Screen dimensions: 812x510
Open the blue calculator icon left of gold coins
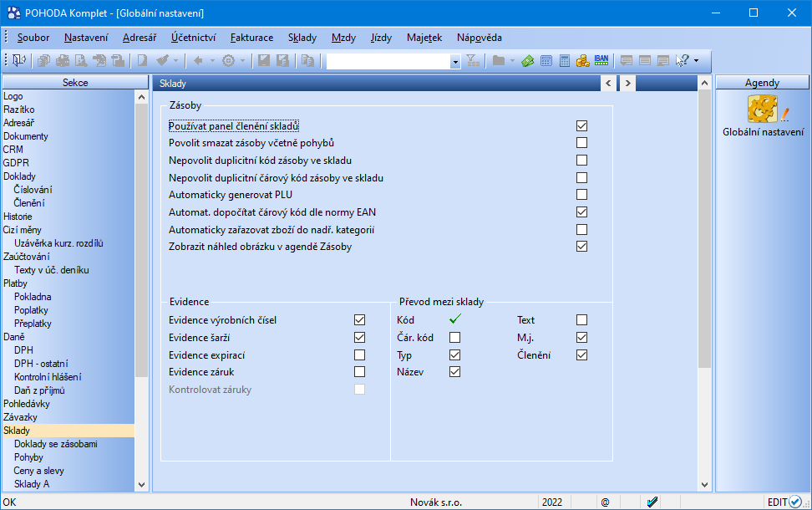(565, 61)
